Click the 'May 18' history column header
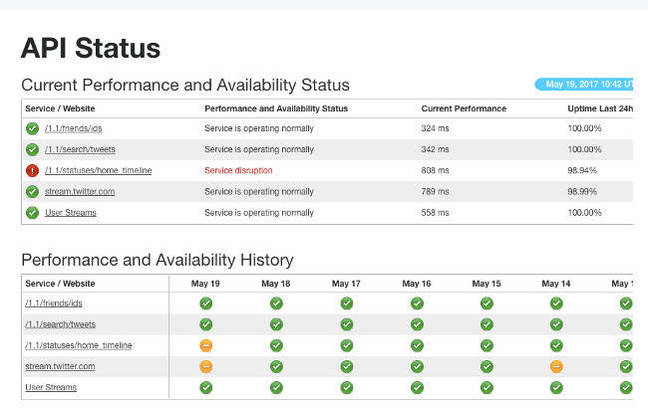This screenshot has width=648, height=408. (276, 284)
